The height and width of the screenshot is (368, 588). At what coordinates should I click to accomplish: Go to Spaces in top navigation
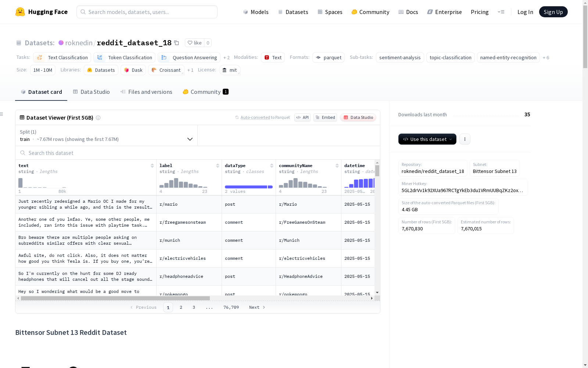330,12
